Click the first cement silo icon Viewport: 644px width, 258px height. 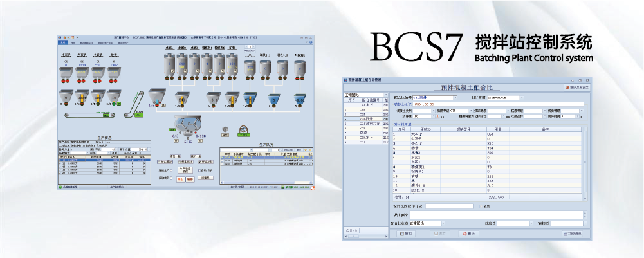click(x=170, y=64)
